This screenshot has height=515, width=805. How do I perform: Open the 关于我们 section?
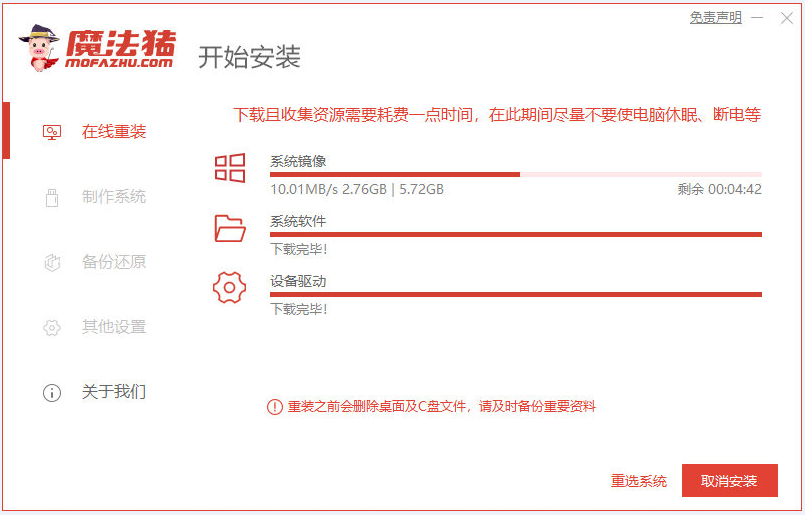click(113, 392)
